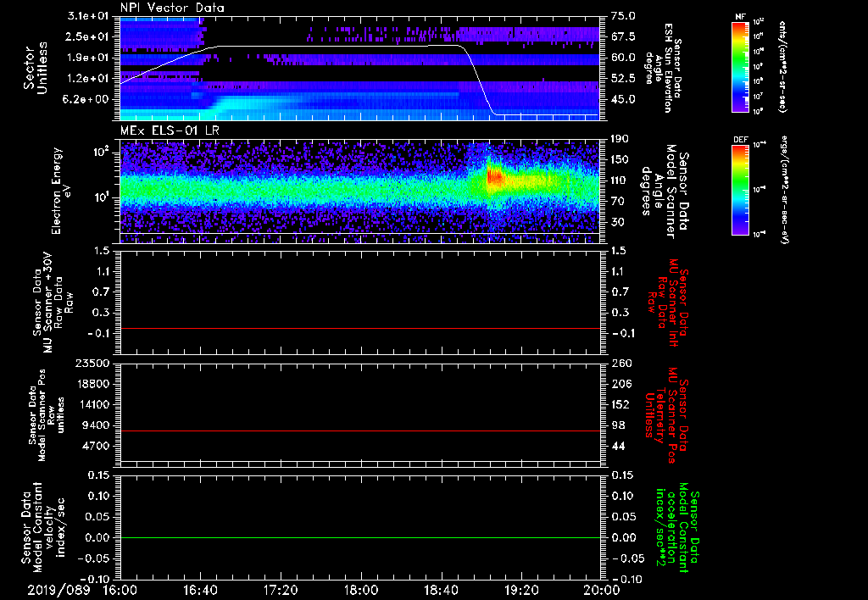Viewport: 868px width, 600px height.
Task: Click the red line in the MU Scanner +30V panel
Action: (360, 328)
